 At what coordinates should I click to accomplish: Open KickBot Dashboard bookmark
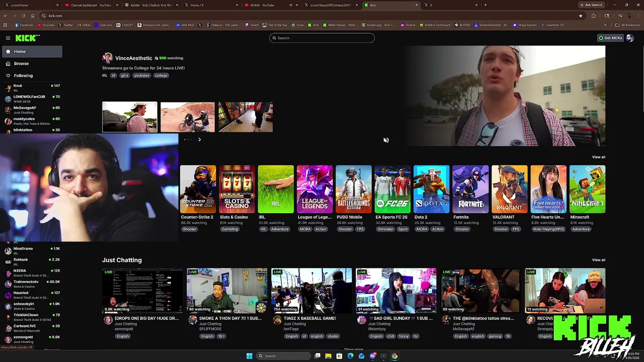pyautogui.click(x=435, y=25)
